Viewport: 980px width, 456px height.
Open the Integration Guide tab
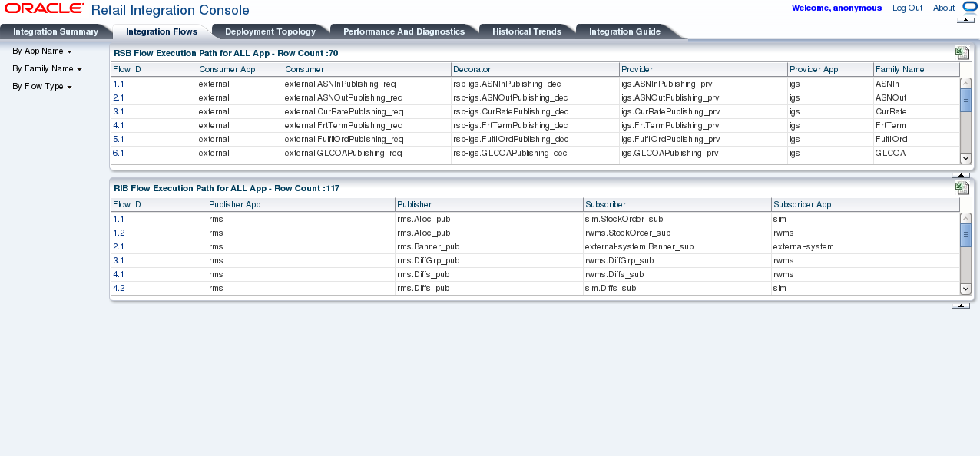(x=624, y=32)
